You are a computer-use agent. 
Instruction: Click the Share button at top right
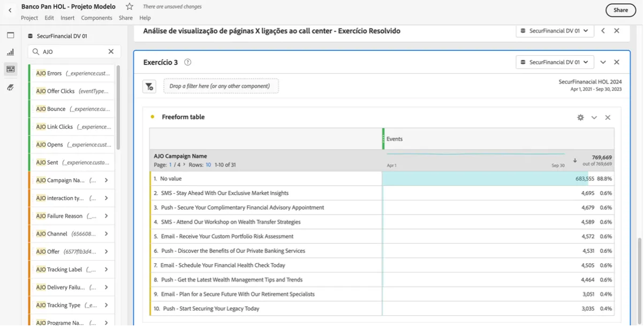620,10
